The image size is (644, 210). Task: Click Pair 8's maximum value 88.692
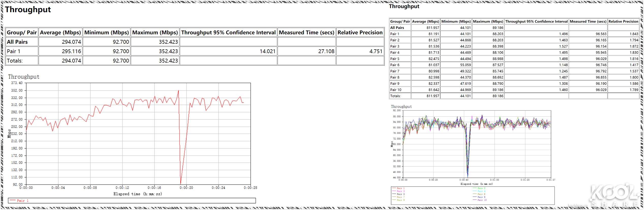[x=498, y=78]
